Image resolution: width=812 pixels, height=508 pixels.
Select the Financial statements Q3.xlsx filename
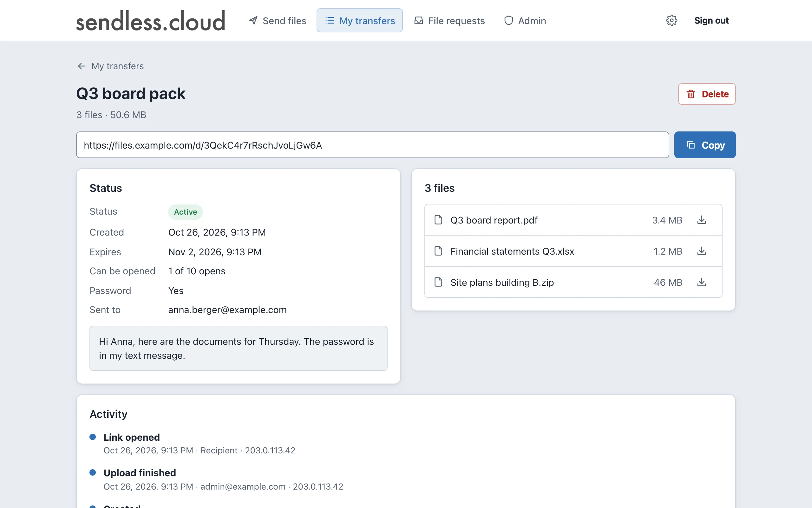[x=512, y=251]
